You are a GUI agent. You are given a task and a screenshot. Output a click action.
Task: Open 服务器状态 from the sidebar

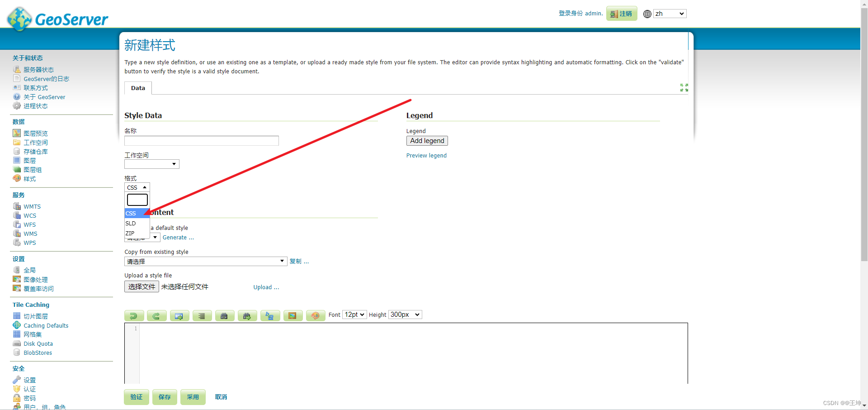[x=38, y=70]
